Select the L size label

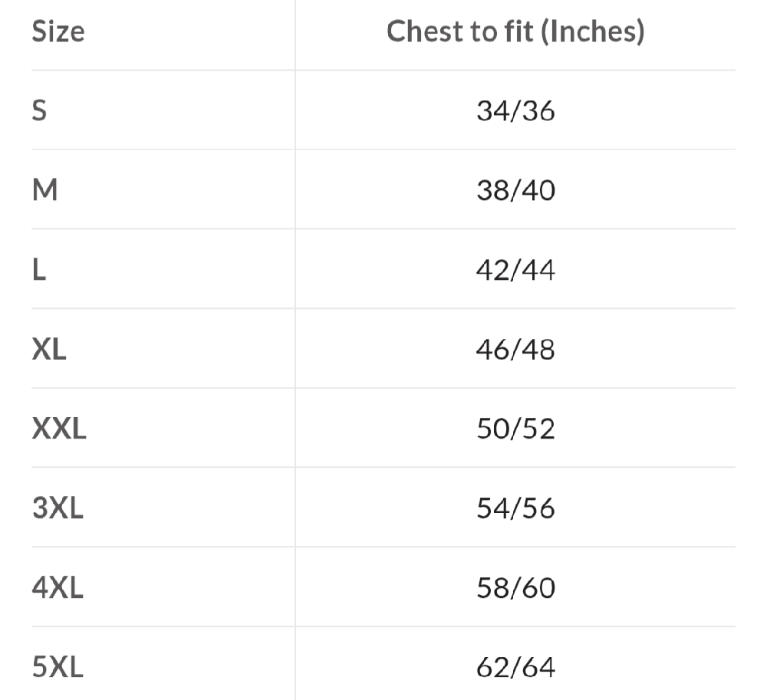38,270
